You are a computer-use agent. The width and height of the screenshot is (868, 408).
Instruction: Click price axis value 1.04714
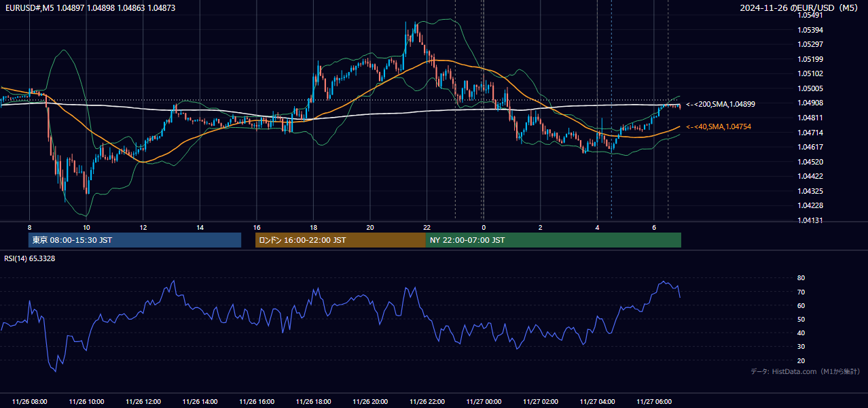(810, 132)
